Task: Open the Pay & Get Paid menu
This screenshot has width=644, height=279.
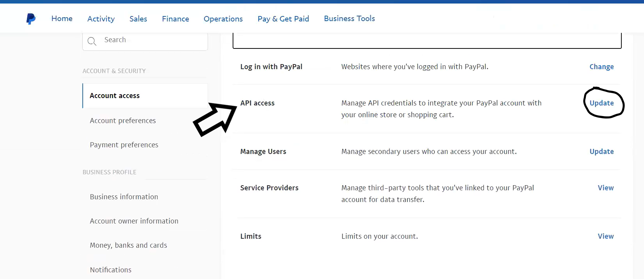Action: 283,19
